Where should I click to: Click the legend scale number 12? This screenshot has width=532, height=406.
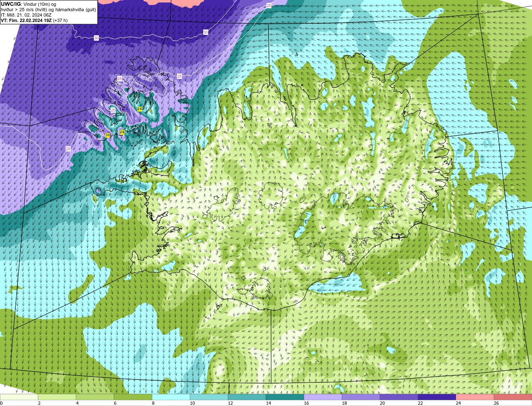[230, 403]
